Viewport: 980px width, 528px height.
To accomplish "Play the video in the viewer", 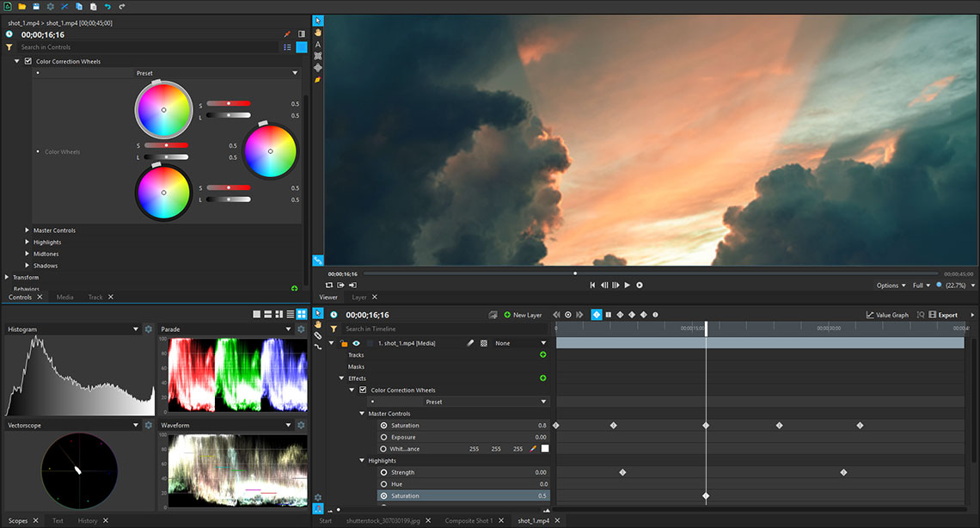I will [628, 285].
